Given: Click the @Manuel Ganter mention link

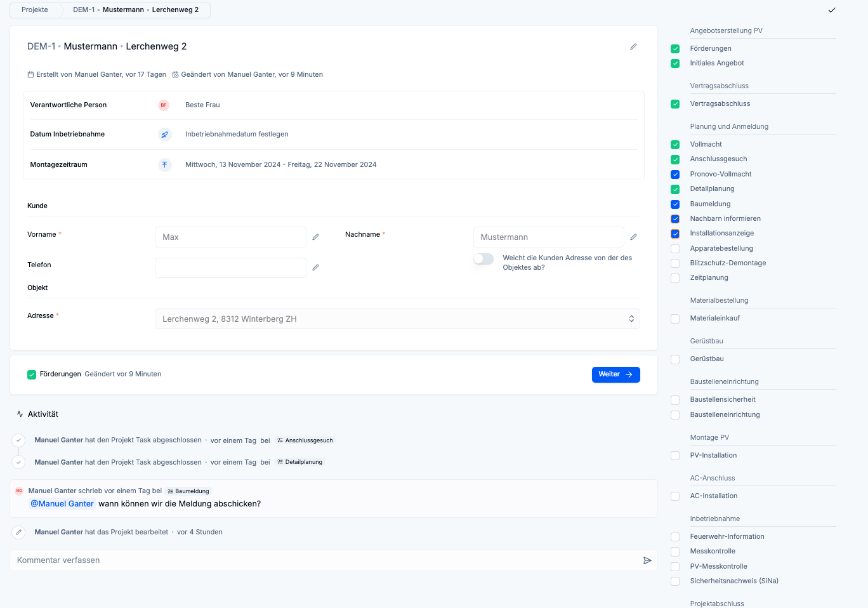Looking at the screenshot, I should tap(62, 504).
